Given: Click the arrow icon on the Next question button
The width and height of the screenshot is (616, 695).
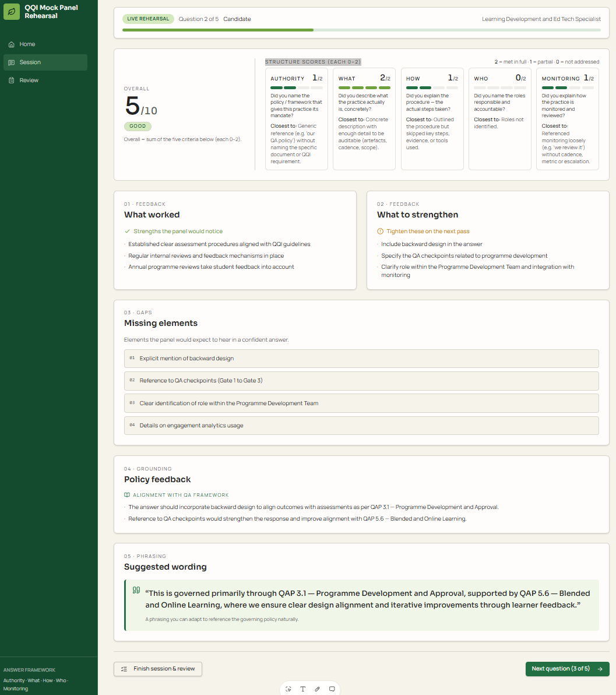Looking at the screenshot, I should tap(600, 669).
